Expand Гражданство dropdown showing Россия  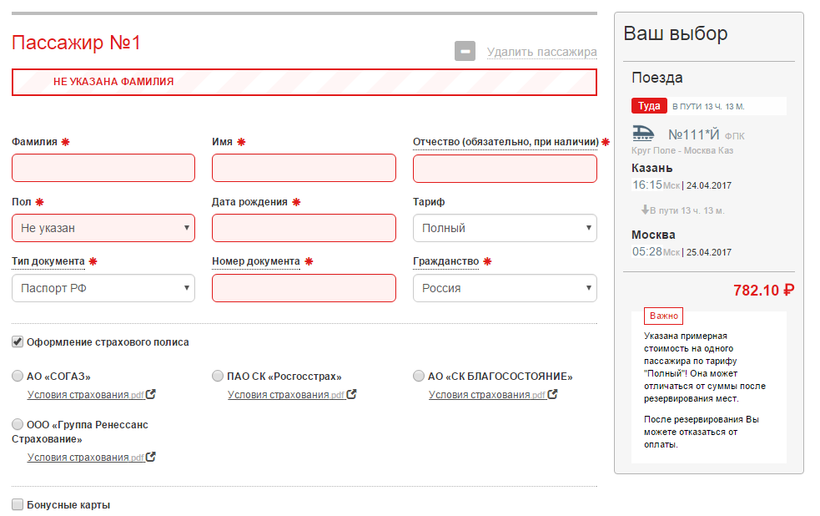(x=505, y=288)
